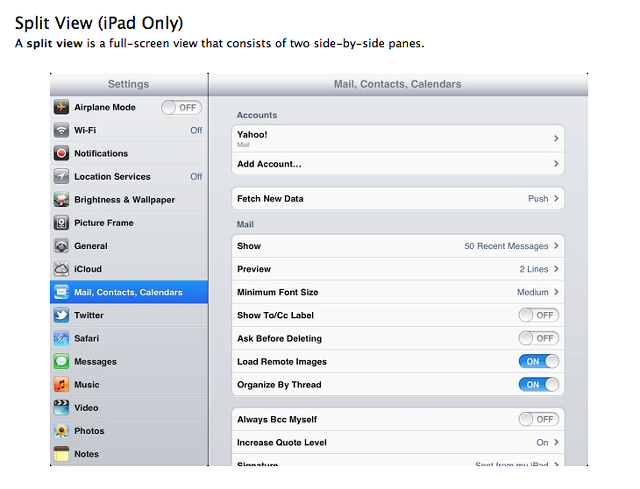Screen dimensions: 640x489
Task: Tap the Fetch New Data label
Action: click(270, 199)
